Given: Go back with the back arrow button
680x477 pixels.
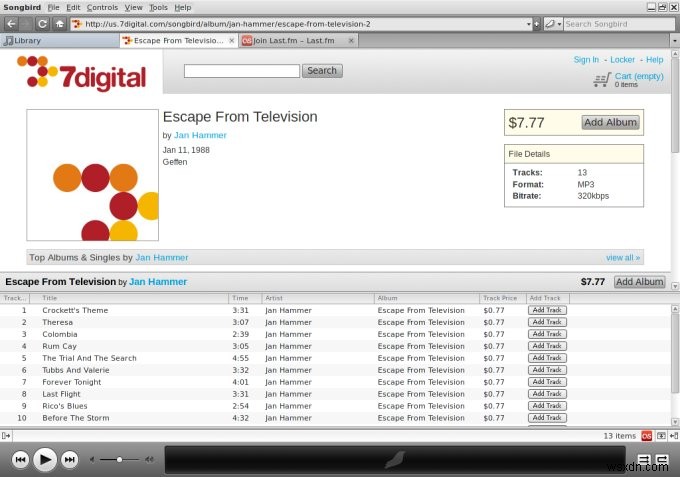Looking at the screenshot, I should pos(12,24).
